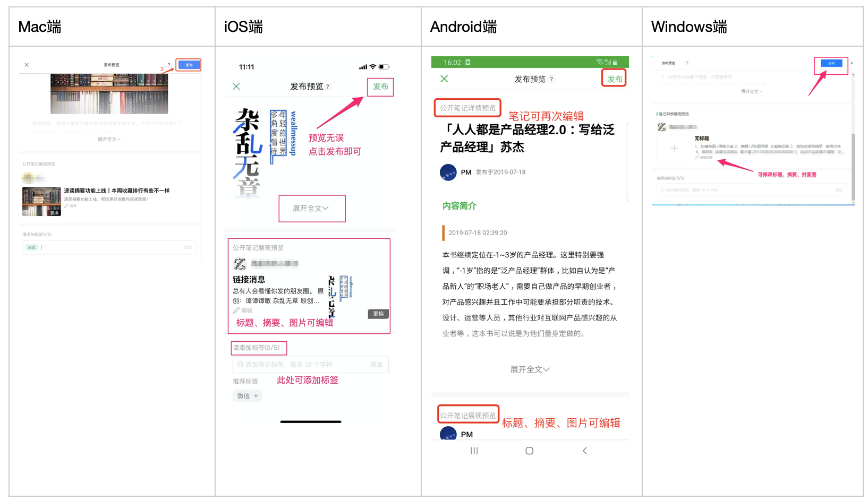Close the Mac publish preview with X
Image resolution: width=868 pixels, height=501 pixels.
(27, 65)
